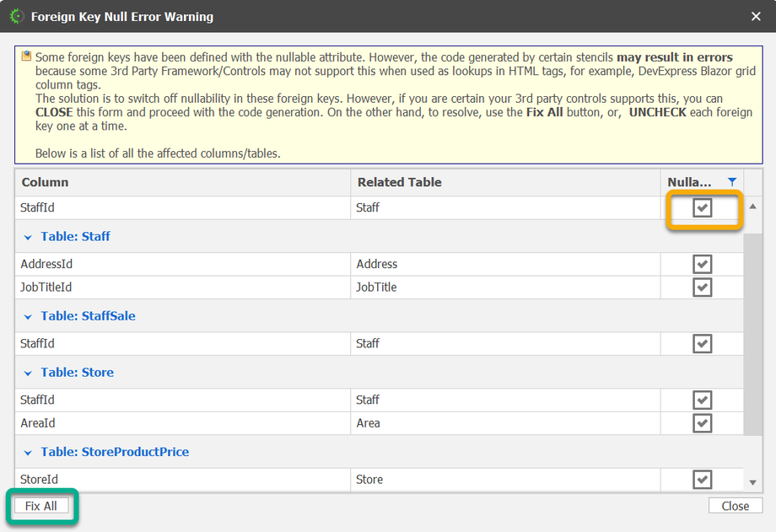Uncheck Nullable for the JobTitleId column
Screen dimensions: 776x532
(x=702, y=287)
